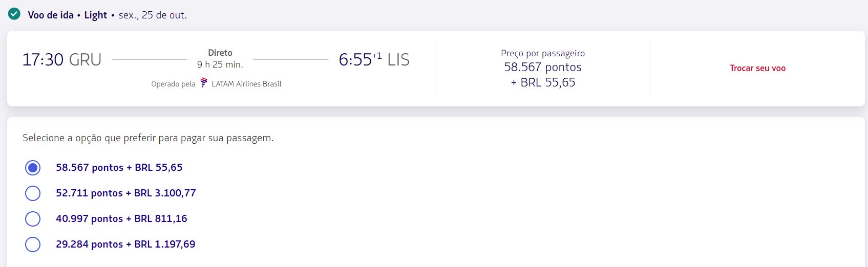Click the 17:30 GRU departure time
Image resolution: width=868 pixels, height=267 pixels.
[x=62, y=59]
